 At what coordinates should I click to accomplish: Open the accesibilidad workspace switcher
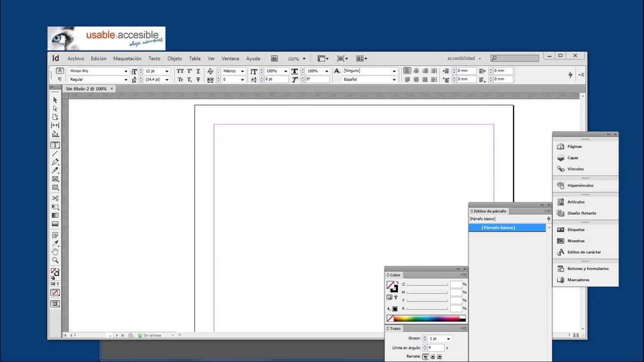(x=464, y=58)
